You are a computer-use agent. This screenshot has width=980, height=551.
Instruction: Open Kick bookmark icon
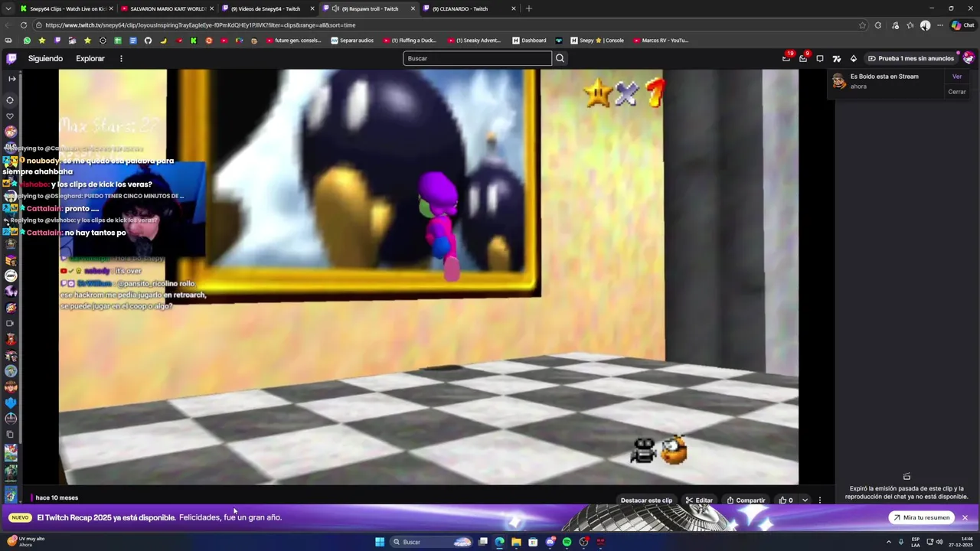[194, 41]
